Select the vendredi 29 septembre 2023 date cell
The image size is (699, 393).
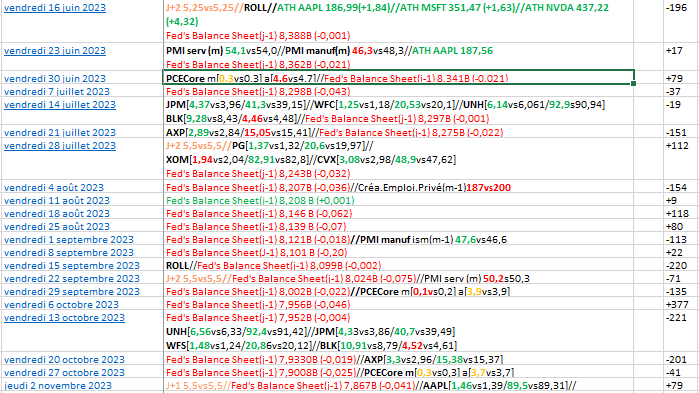[x=82, y=291]
